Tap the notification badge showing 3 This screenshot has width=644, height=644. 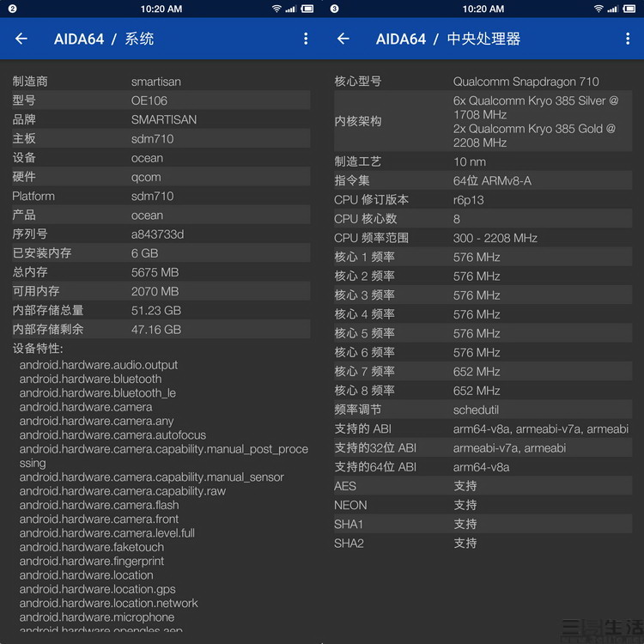(334, 9)
